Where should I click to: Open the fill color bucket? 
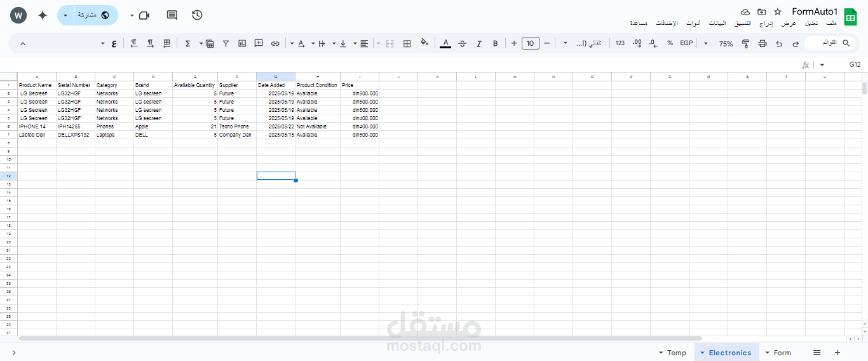coord(424,43)
